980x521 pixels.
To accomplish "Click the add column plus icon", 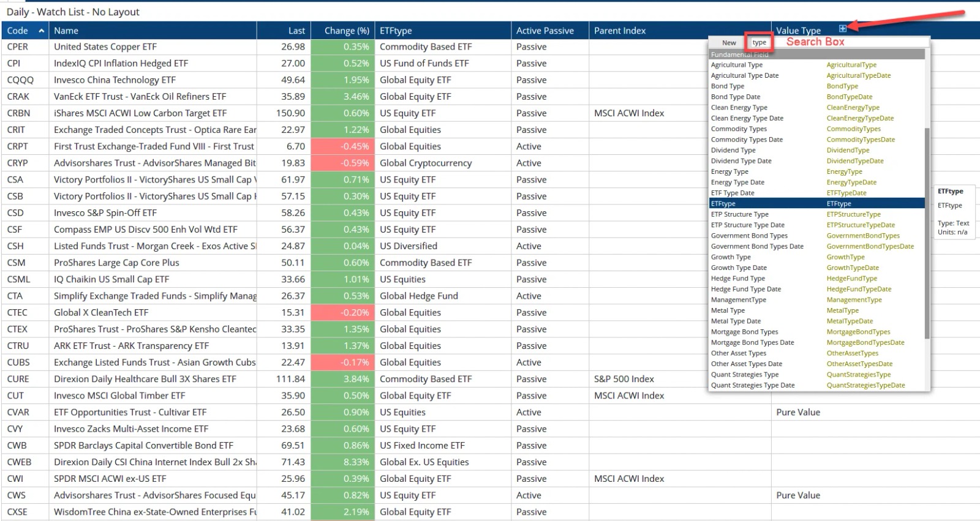I will 842,29.
